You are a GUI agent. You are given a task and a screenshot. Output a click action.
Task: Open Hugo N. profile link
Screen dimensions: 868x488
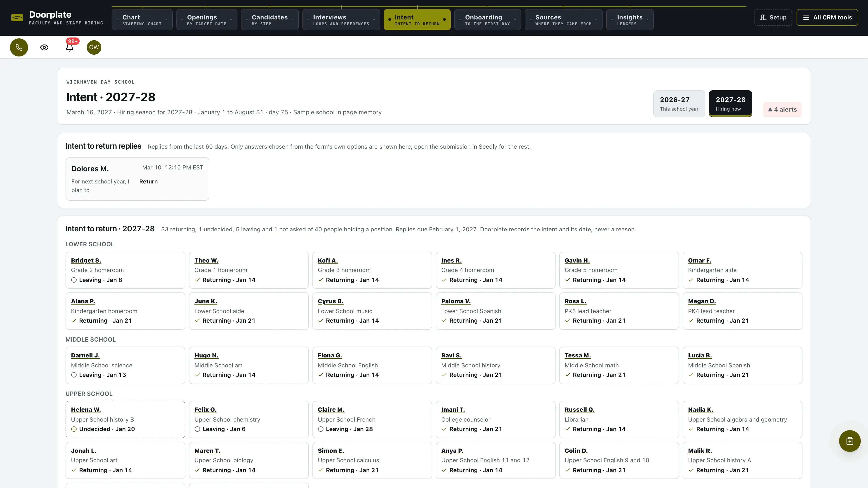click(x=206, y=355)
